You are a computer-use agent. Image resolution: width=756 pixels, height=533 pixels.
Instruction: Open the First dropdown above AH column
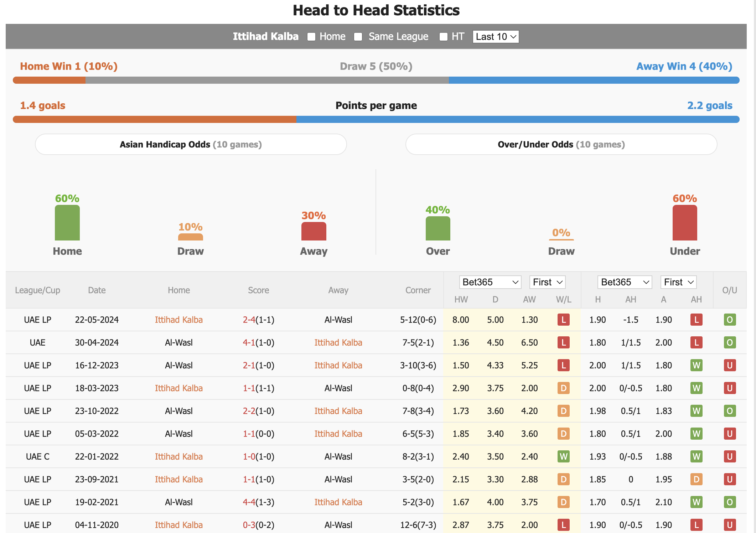tap(678, 282)
